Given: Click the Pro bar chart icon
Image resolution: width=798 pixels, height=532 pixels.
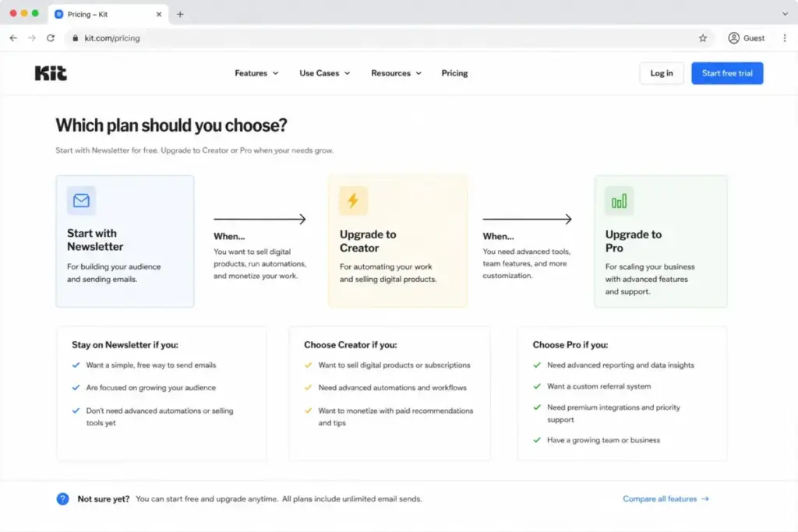Looking at the screenshot, I should 619,201.
